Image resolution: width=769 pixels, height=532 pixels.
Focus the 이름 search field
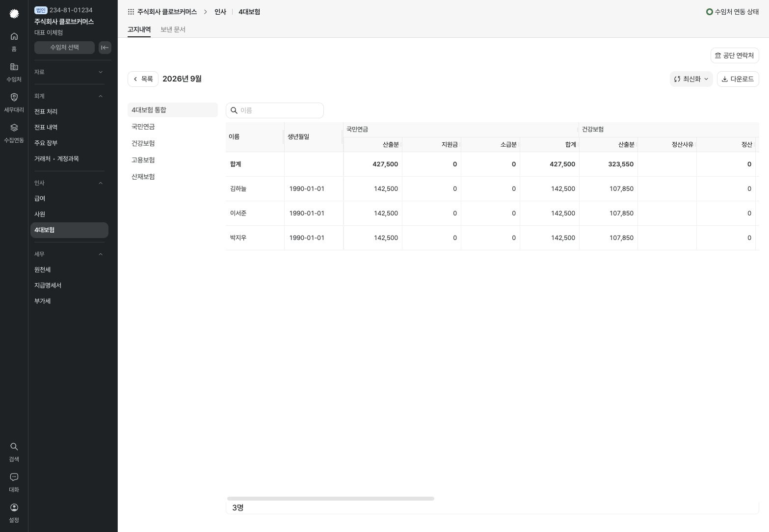point(275,110)
